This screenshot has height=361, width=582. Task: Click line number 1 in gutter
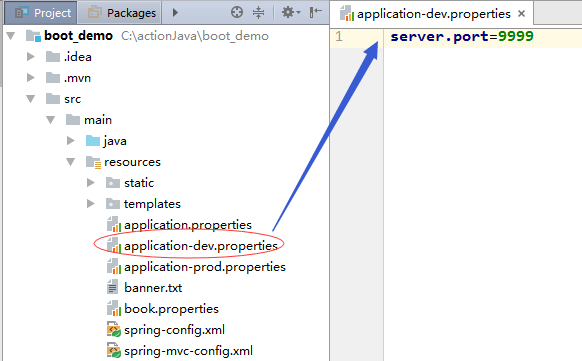(x=339, y=36)
